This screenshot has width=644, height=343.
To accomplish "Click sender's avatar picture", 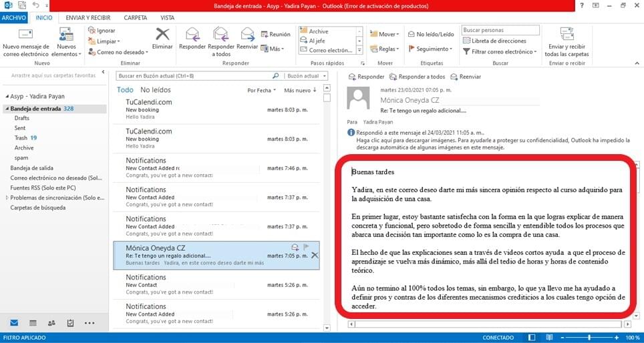I will [x=357, y=98].
